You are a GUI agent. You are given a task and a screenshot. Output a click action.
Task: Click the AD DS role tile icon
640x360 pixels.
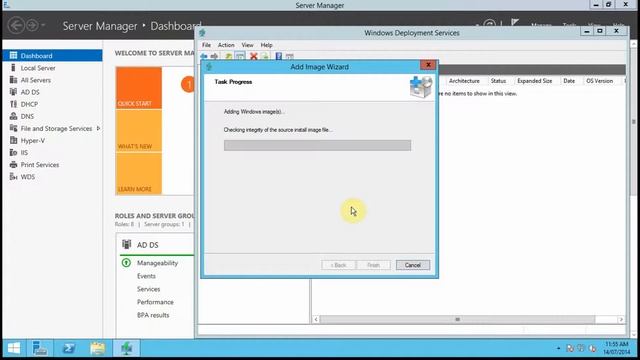point(127,244)
